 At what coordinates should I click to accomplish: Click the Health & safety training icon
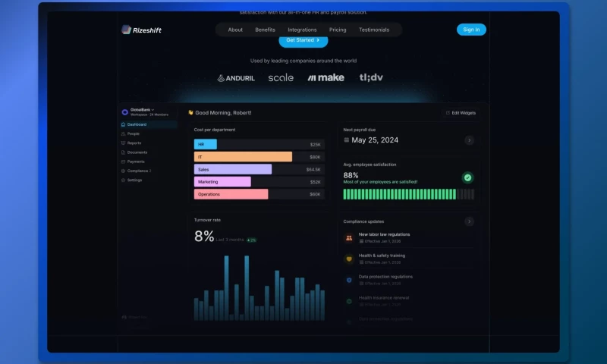pos(349,259)
